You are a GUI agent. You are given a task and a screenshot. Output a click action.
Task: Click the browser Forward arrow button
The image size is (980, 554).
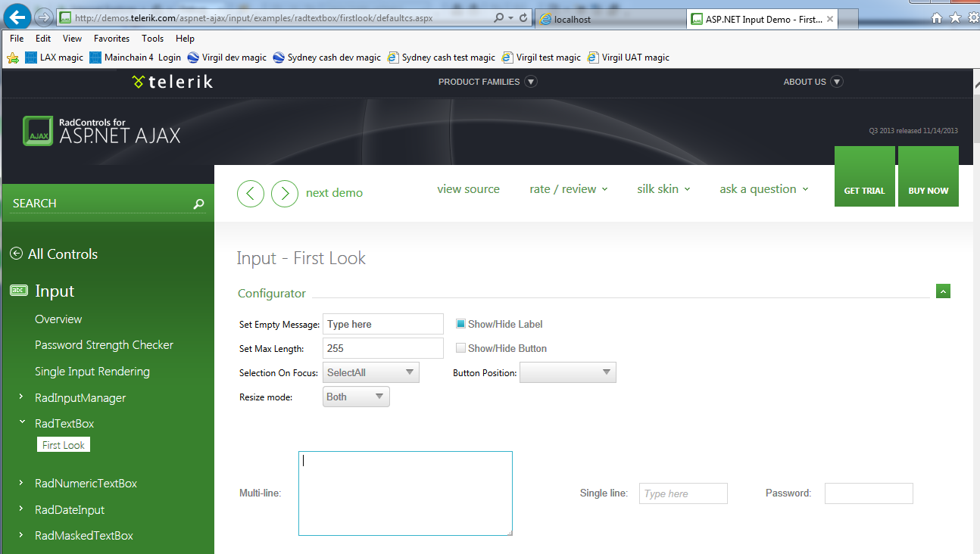(x=44, y=17)
